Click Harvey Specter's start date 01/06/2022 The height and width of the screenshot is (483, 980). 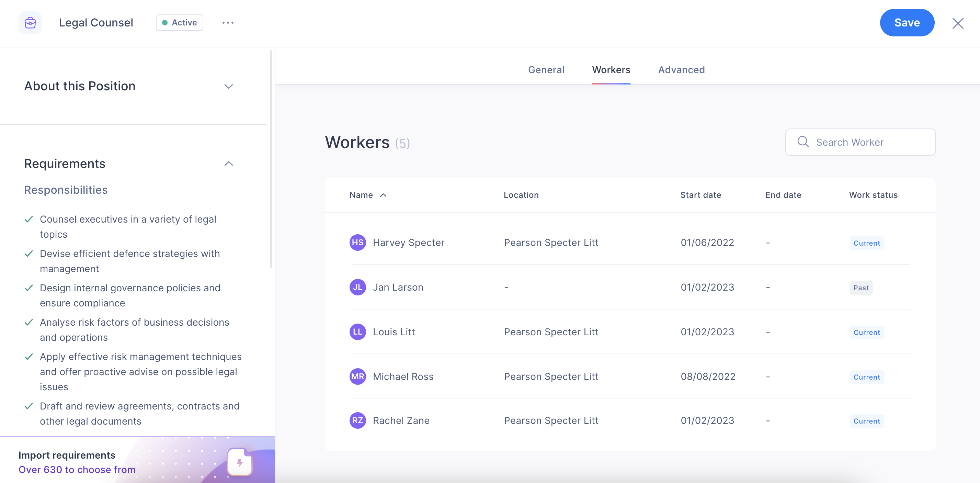pyautogui.click(x=707, y=243)
